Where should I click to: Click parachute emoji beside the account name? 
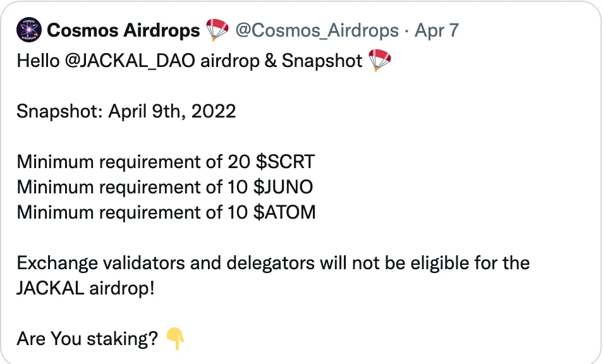[217, 30]
